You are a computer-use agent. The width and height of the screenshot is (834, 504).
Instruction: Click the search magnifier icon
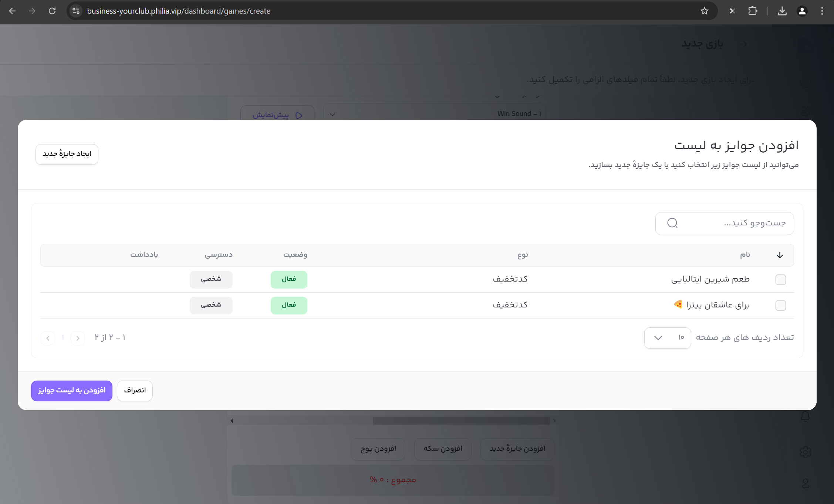click(672, 223)
